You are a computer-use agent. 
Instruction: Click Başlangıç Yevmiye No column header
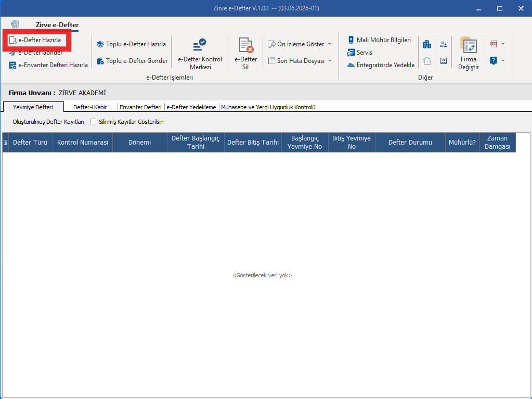(x=305, y=143)
